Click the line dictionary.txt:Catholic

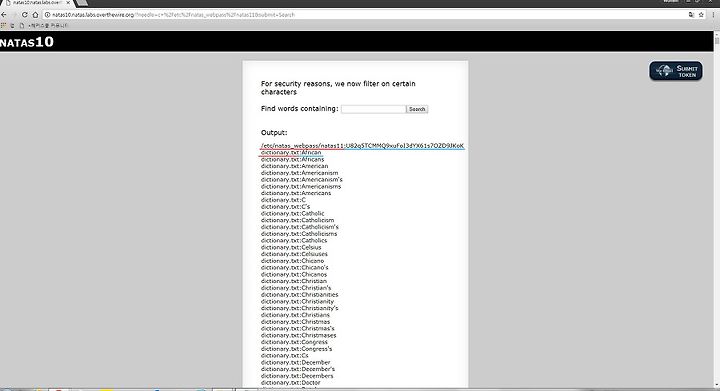tap(292, 213)
